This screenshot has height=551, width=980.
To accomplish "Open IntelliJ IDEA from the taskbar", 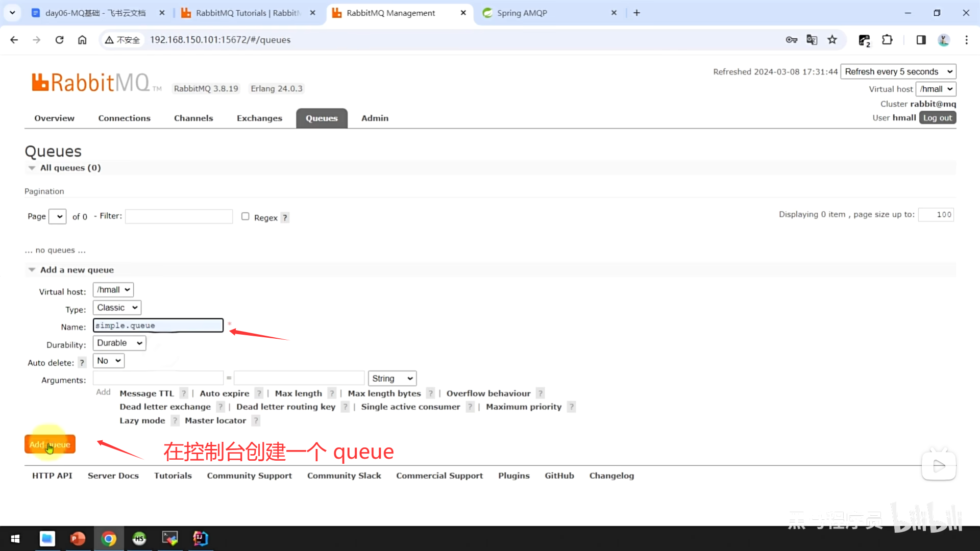I will pyautogui.click(x=200, y=538).
